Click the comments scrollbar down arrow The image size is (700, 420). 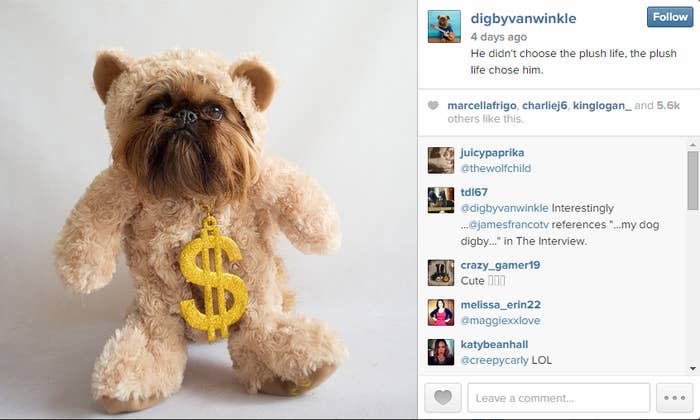point(692,369)
